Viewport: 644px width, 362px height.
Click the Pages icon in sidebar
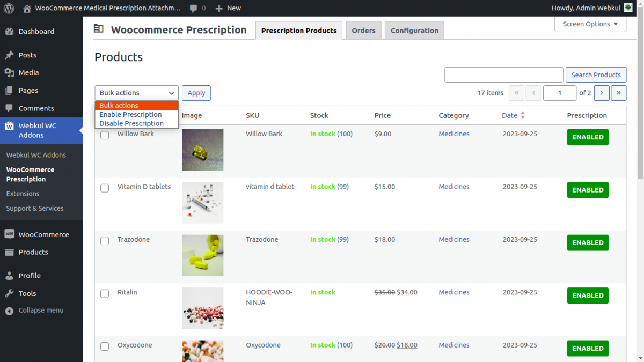click(x=9, y=91)
